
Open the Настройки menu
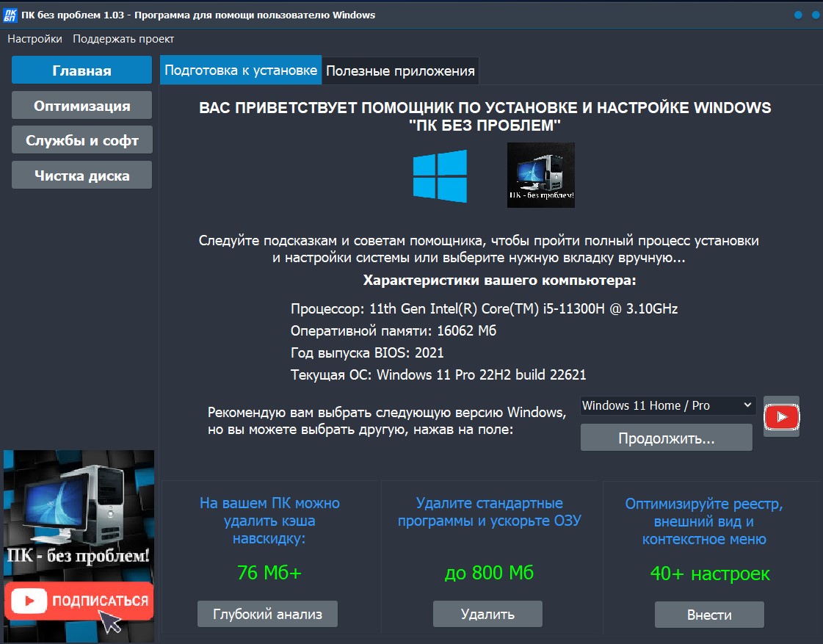click(x=35, y=39)
